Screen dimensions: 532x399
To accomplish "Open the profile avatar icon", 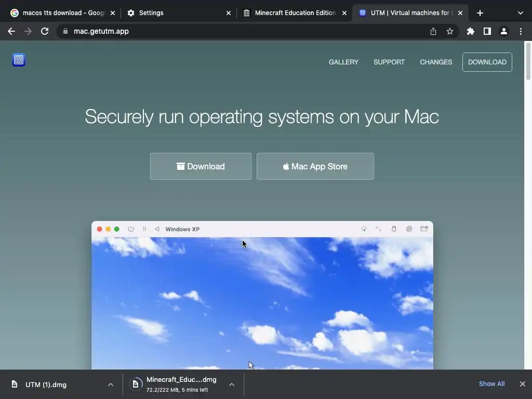I will tap(503, 31).
